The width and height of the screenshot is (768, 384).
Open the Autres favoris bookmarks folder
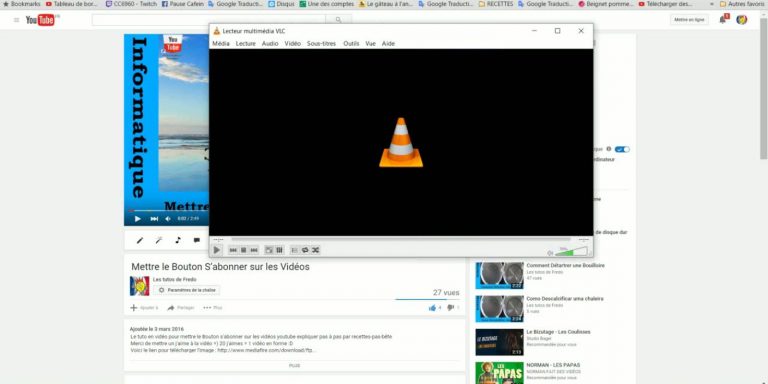coord(743,4)
